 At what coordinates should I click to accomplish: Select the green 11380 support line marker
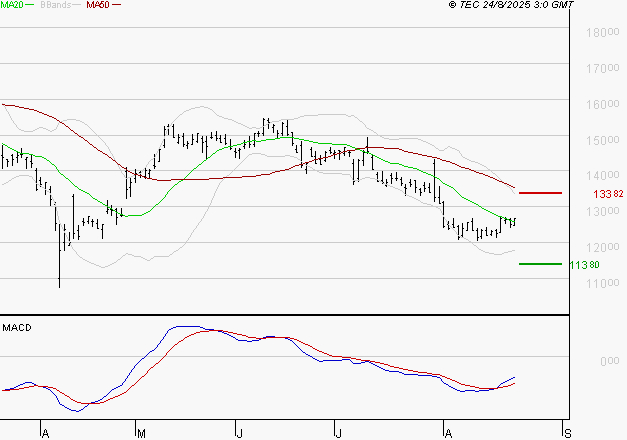click(x=541, y=264)
